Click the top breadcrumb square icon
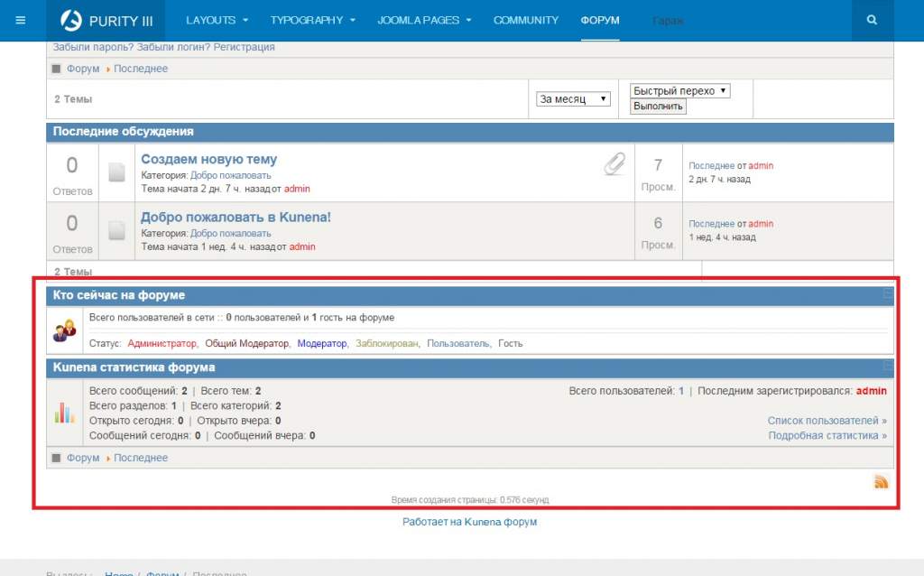The height and width of the screenshot is (576, 924). pyautogui.click(x=57, y=69)
